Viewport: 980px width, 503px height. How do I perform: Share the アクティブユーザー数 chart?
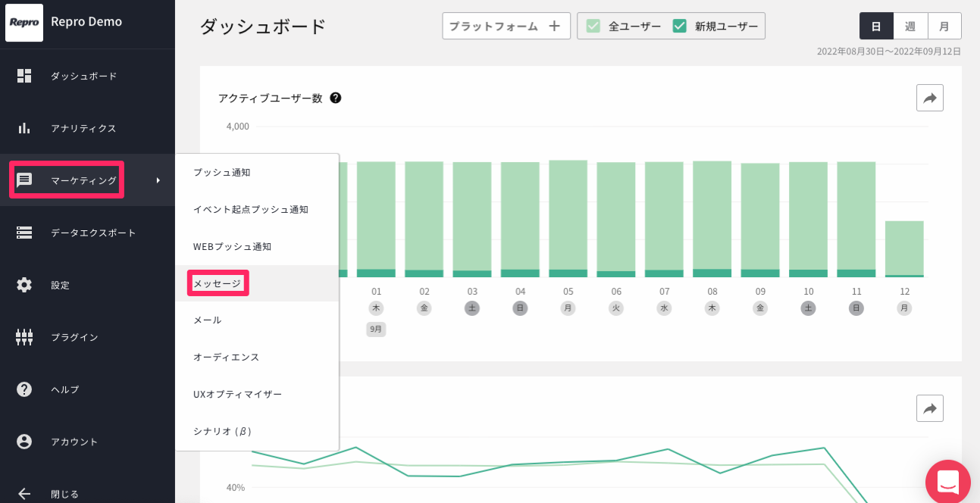coord(930,98)
